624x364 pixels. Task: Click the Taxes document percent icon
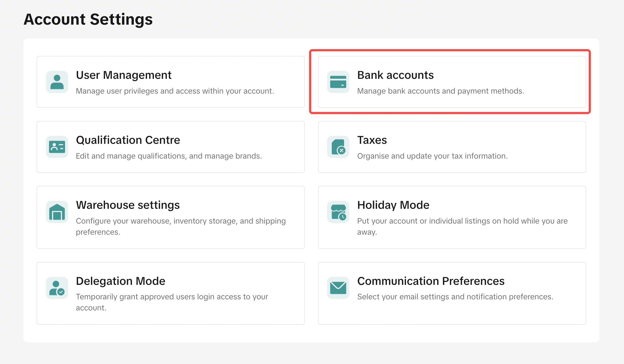[x=338, y=147]
